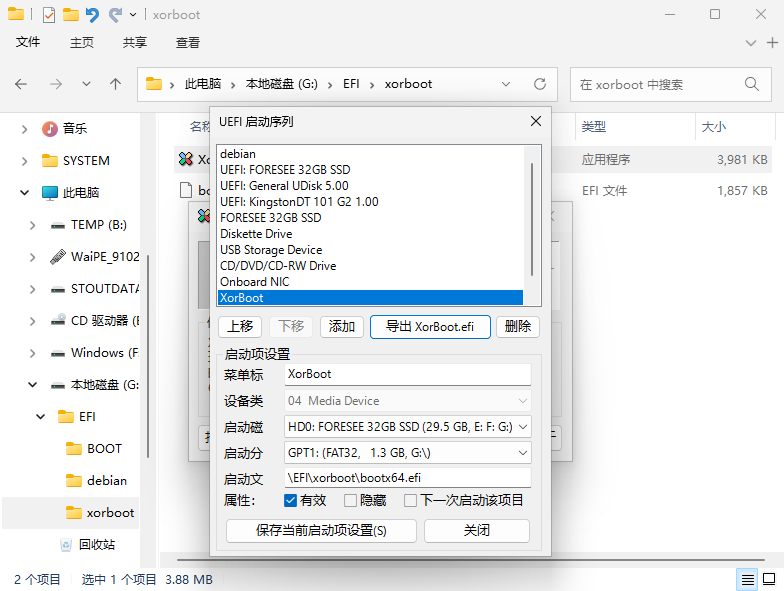The image size is (784, 591).
Task: Switch to details view icon in status bar
Action: pyautogui.click(x=747, y=580)
